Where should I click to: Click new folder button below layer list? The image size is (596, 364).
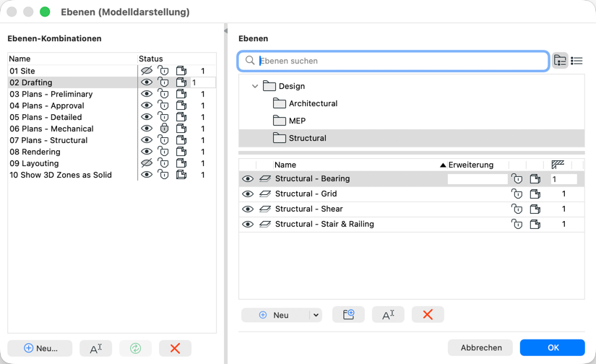click(348, 315)
